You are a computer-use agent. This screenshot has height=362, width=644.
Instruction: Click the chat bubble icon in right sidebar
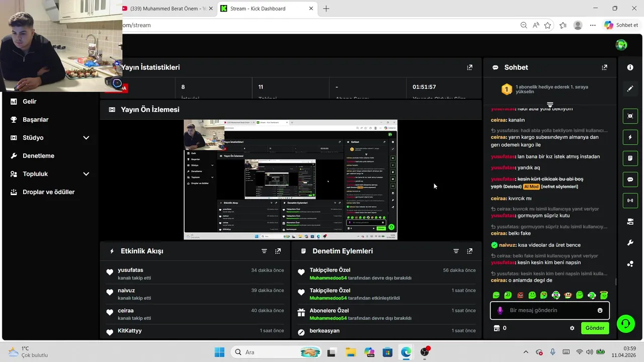tap(630, 179)
